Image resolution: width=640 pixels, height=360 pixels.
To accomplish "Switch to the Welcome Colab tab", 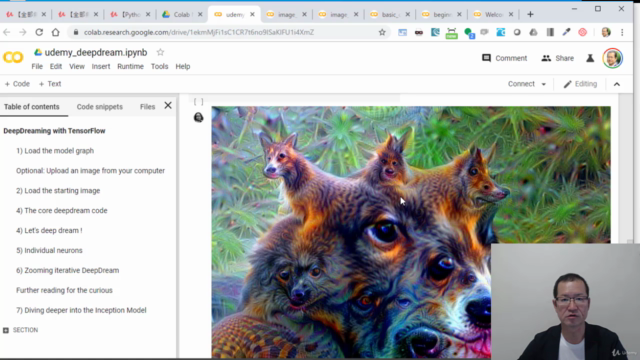I will [493, 14].
